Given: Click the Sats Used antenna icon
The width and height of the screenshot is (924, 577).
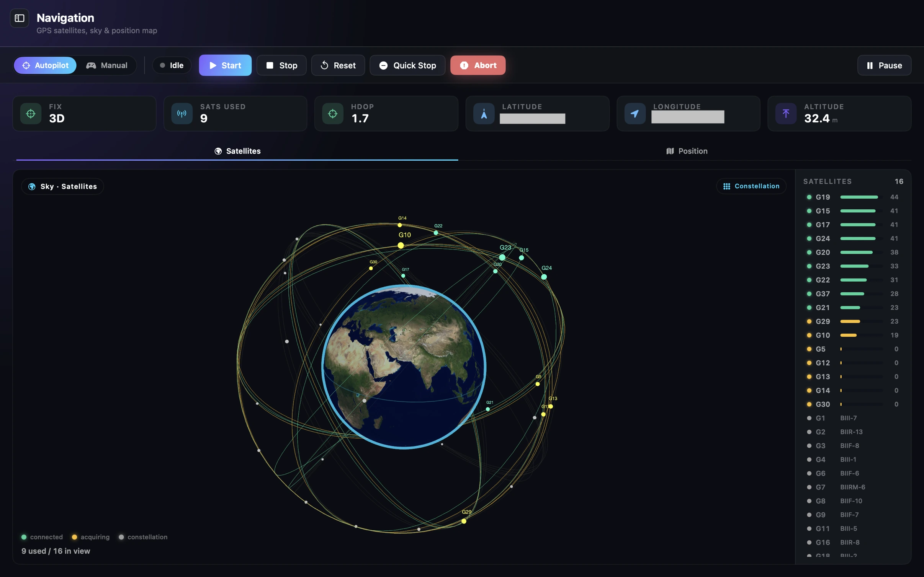Looking at the screenshot, I should 182,114.
